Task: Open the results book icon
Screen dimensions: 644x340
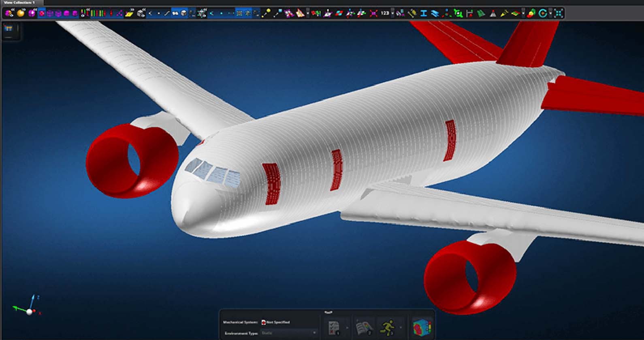Action: pos(364,327)
